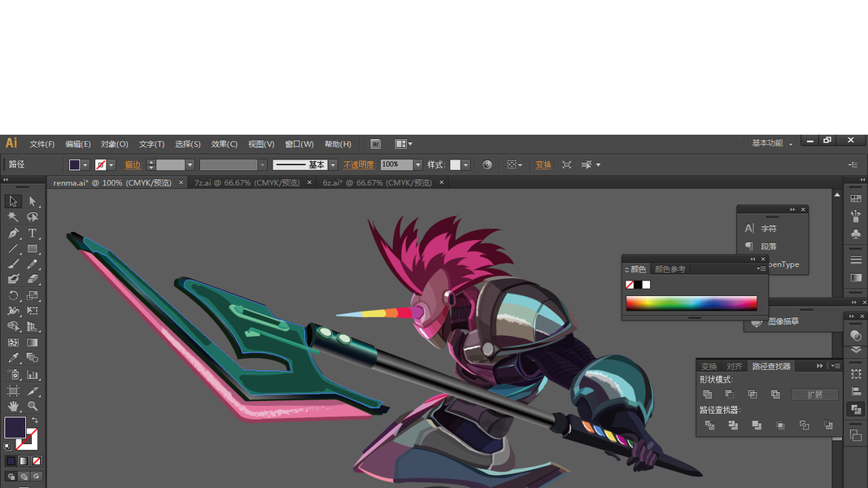
Task: Enable Draw Normal mode
Action: pos(11,477)
